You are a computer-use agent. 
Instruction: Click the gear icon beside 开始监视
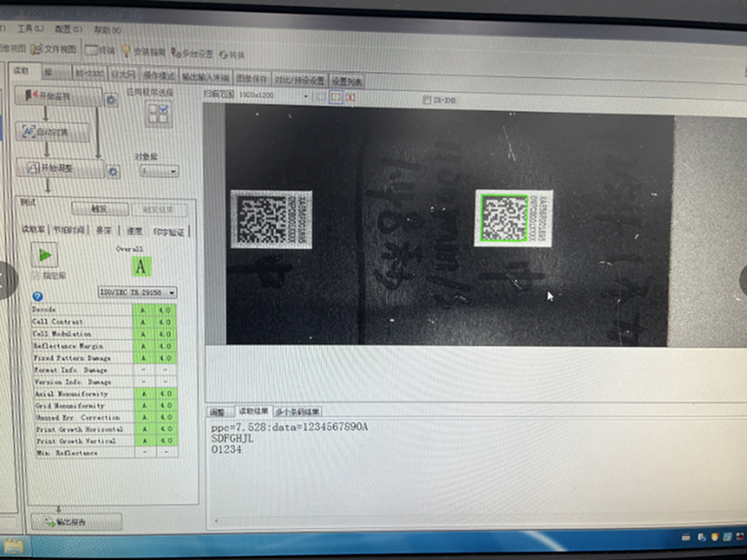coord(111,100)
